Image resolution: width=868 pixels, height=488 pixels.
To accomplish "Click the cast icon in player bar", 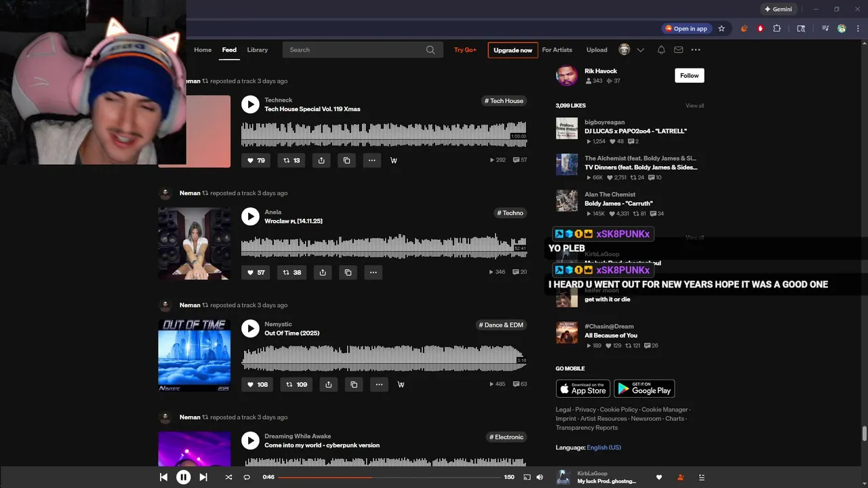I will (x=527, y=477).
